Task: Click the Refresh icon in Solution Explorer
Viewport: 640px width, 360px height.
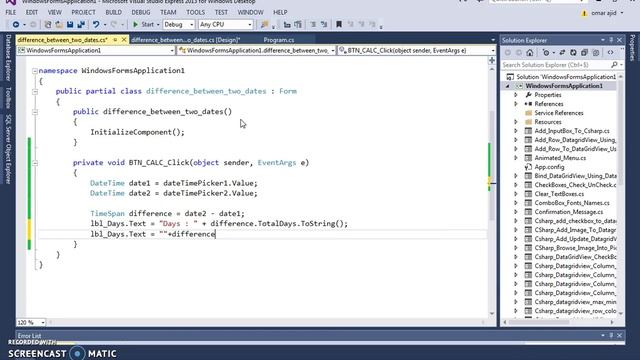Action: coord(573,53)
